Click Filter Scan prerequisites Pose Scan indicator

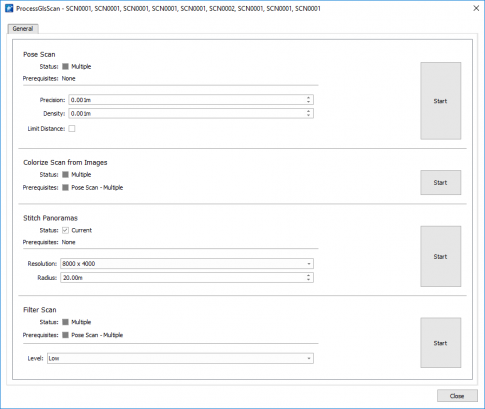[x=65, y=335]
